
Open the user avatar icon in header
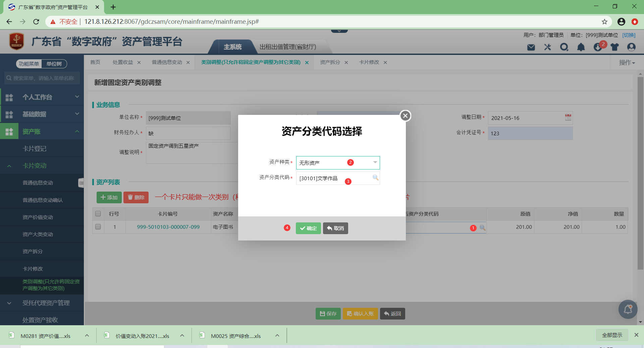pos(631,47)
